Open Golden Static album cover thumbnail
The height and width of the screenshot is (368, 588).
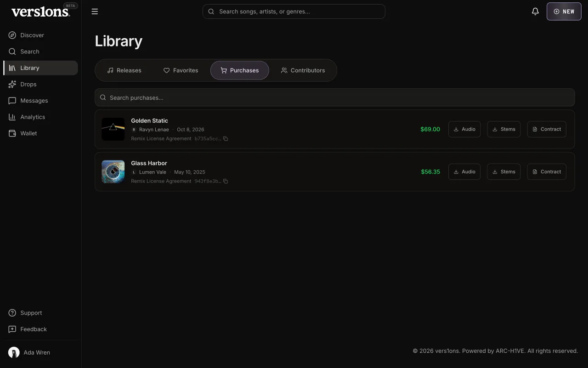(113, 129)
